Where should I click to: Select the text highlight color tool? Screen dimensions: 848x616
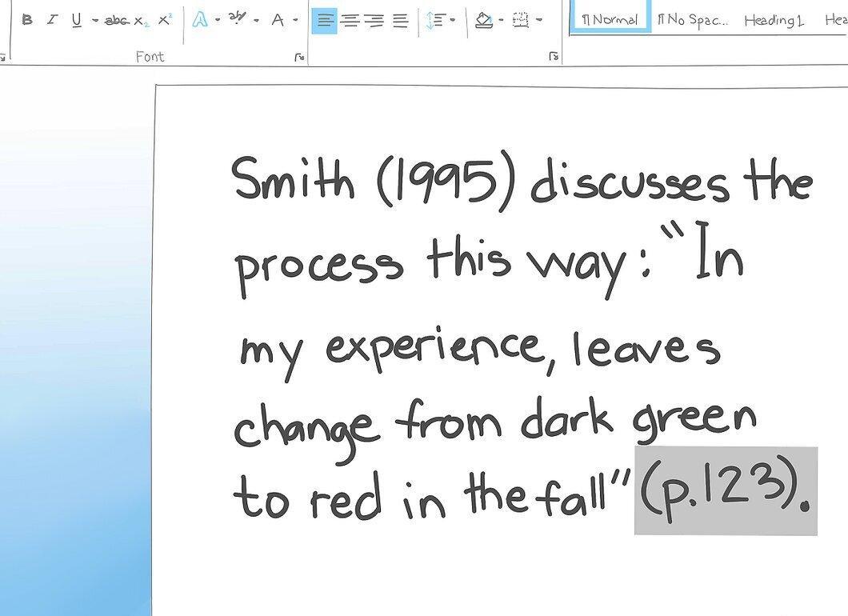tap(236, 19)
